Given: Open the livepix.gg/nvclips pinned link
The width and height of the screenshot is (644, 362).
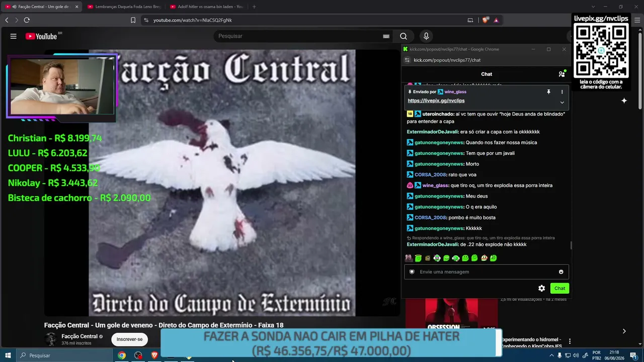Looking at the screenshot, I should pyautogui.click(x=436, y=101).
